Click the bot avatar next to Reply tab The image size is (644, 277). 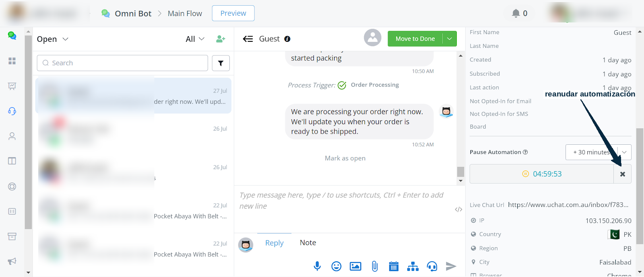(x=246, y=244)
